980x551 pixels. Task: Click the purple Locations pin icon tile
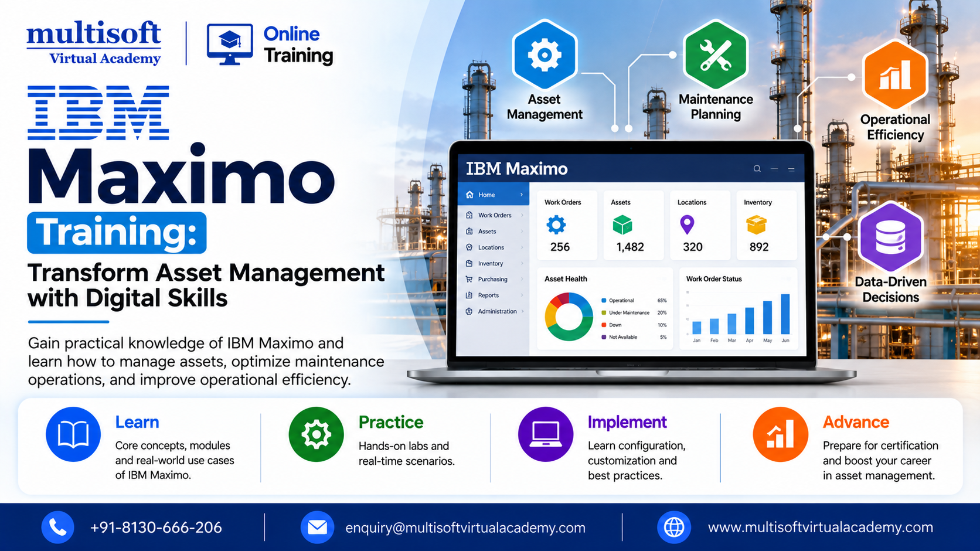(687, 225)
